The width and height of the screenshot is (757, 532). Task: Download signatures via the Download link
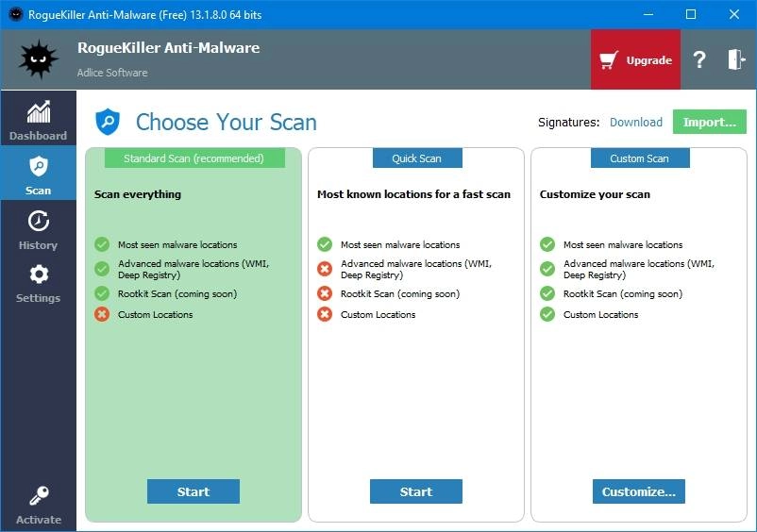click(636, 123)
